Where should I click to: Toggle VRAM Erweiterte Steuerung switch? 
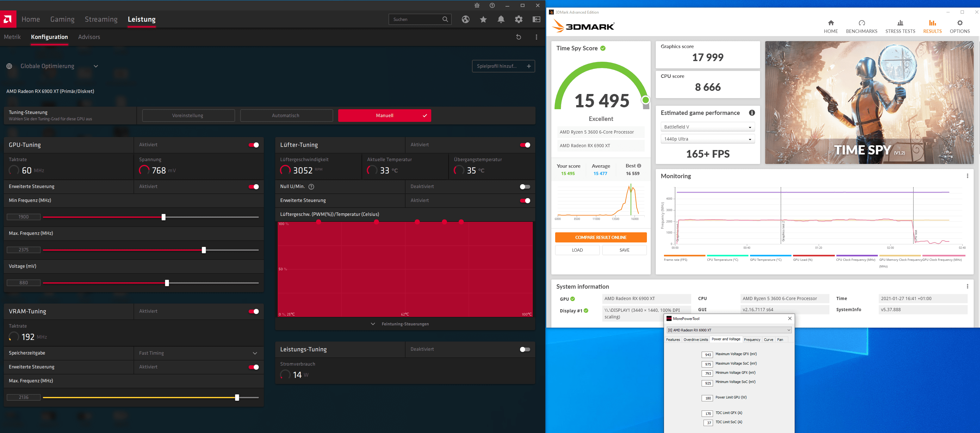(x=254, y=367)
